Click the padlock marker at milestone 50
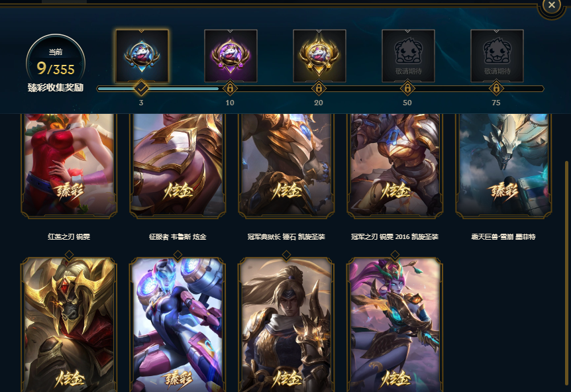 click(x=407, y=88)
